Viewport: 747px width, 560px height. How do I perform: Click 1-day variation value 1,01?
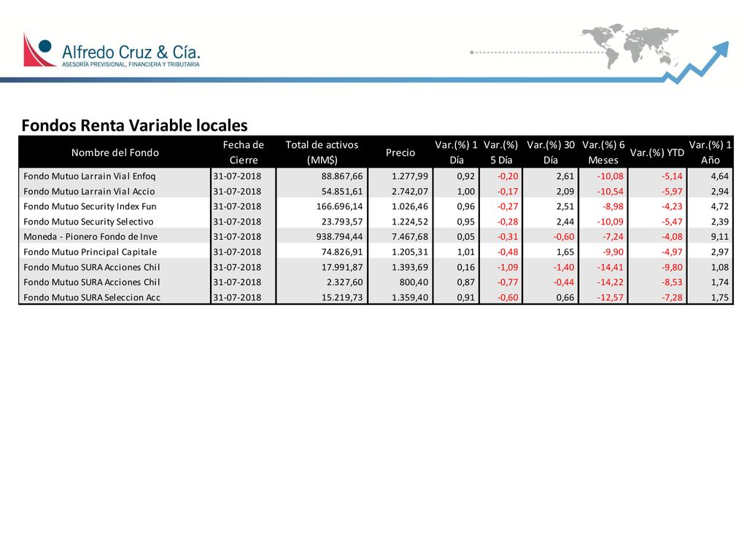coord(466,252)
